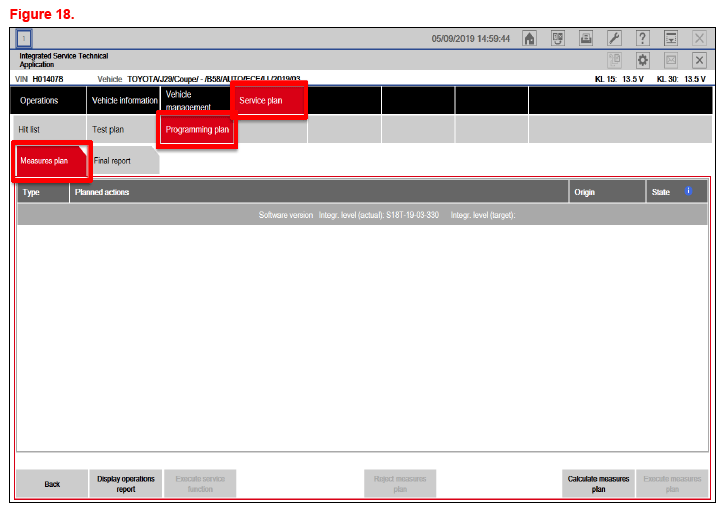Image resolution: width=725 pixels, height=512 pixels.
Task: Click the Home icon in top toolbar
Action: click(530, 38)
